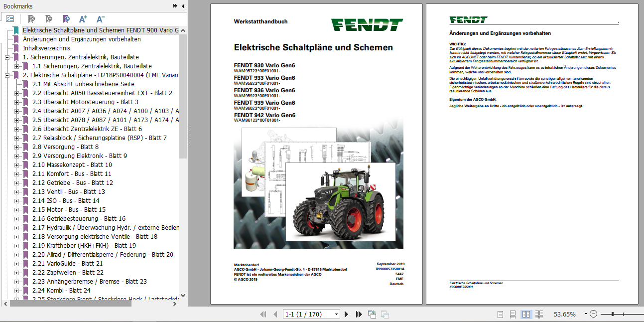Open the zoom level dropdown arrow
This screenshot has height=322, width=644.
(585, 314)
